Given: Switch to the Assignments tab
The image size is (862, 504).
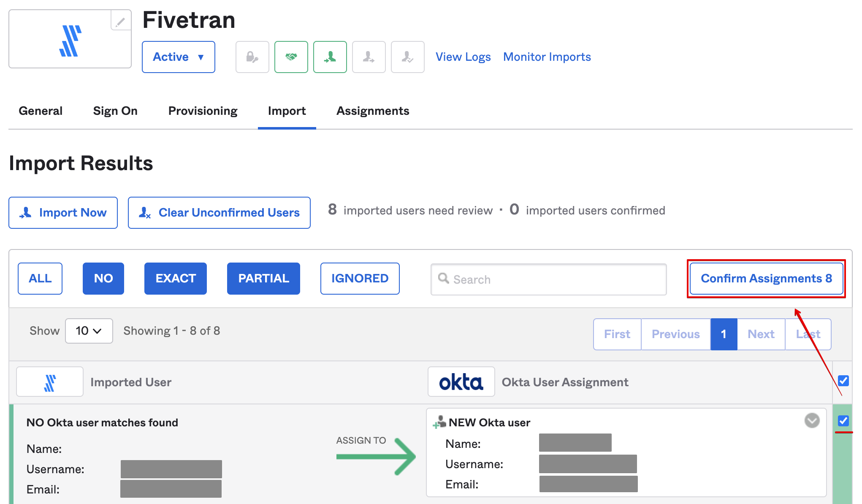Looking at the screenshot, I should pos(373,111).
